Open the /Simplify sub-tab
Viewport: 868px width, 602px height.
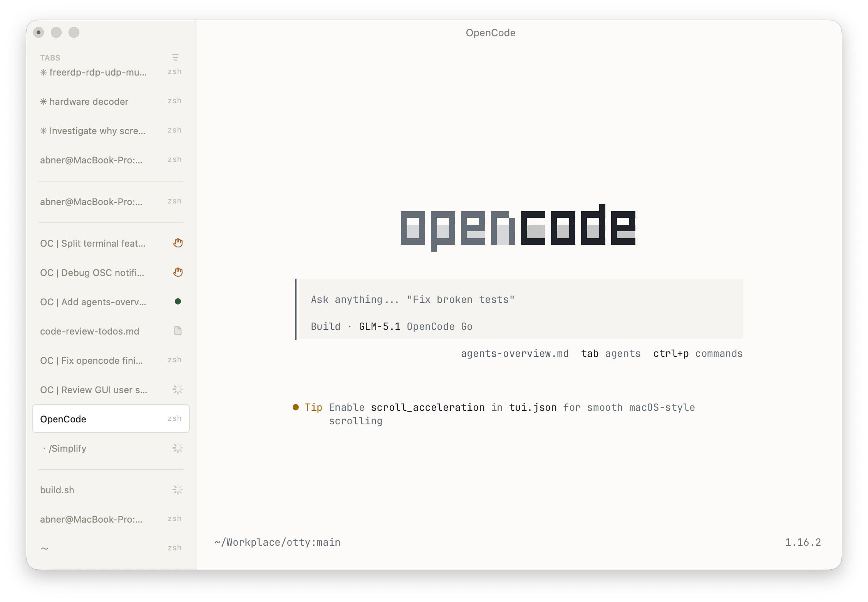111,448
